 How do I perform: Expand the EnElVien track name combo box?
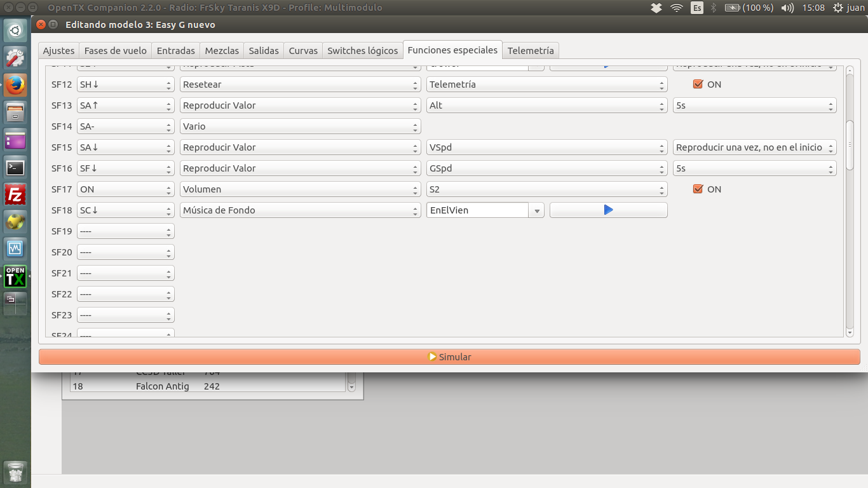coord(536,210)
